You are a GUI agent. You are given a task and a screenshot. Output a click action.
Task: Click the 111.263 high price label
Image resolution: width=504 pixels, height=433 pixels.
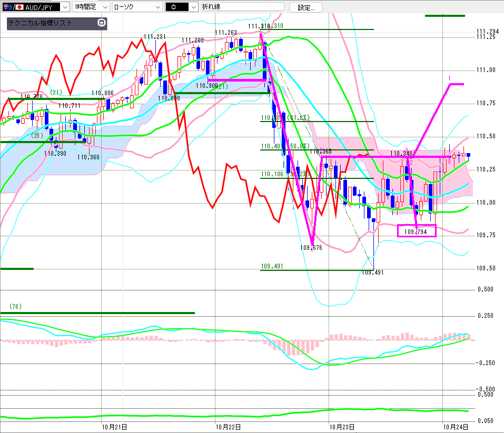(x=225, y=33)
